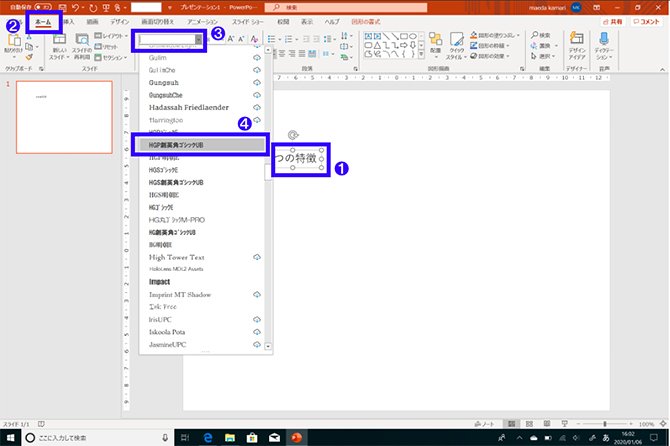Click the Format Painter brush icon
This screenshot has width=670, height=446.
pos(29,57)
